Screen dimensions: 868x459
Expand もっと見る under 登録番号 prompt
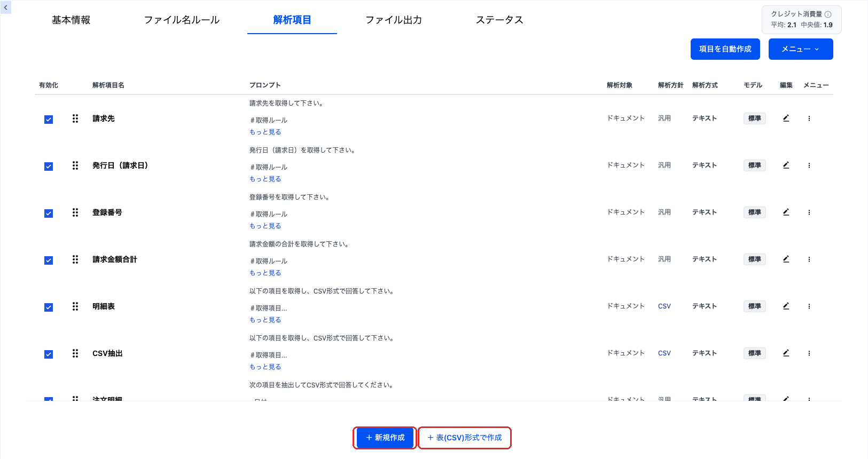pos(265,226)
